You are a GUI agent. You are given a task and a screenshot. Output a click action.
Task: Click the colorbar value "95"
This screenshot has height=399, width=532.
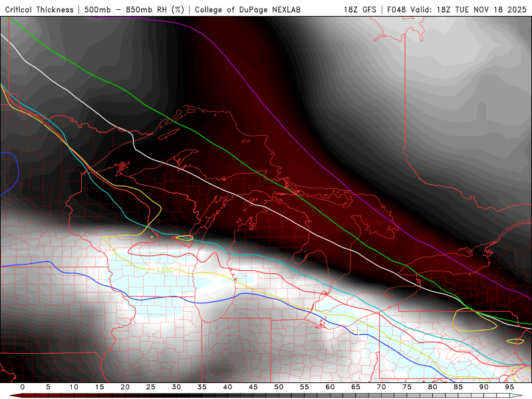pos(509,387)
